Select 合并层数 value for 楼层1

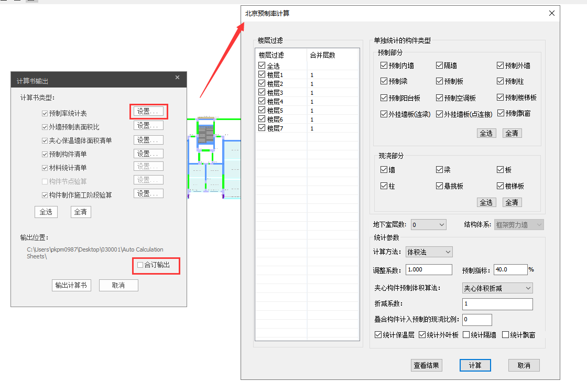tap(332, 75)
